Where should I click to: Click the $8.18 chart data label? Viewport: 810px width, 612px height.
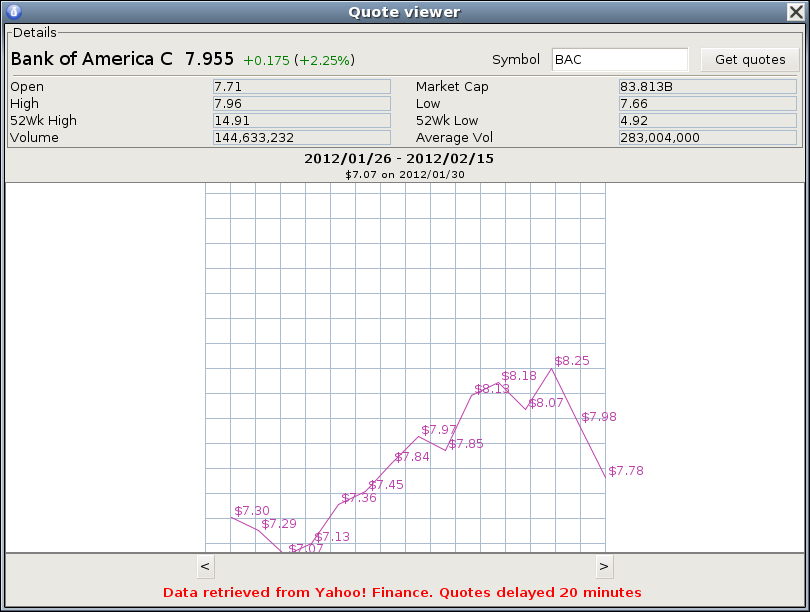[x=519, y=375]
